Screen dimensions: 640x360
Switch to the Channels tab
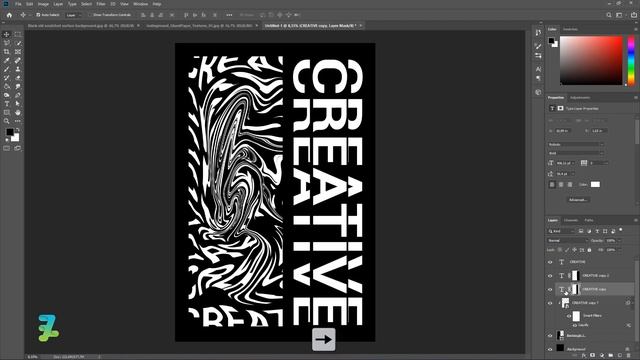(571, 220)
